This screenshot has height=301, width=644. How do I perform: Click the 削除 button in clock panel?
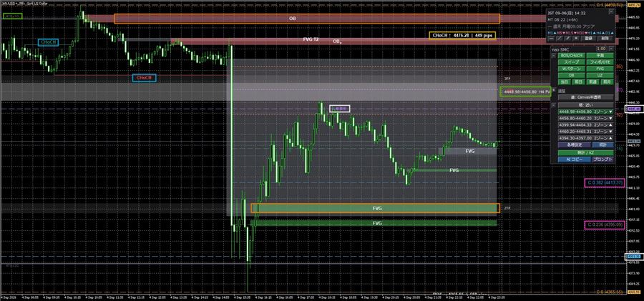tap(605, 38)
